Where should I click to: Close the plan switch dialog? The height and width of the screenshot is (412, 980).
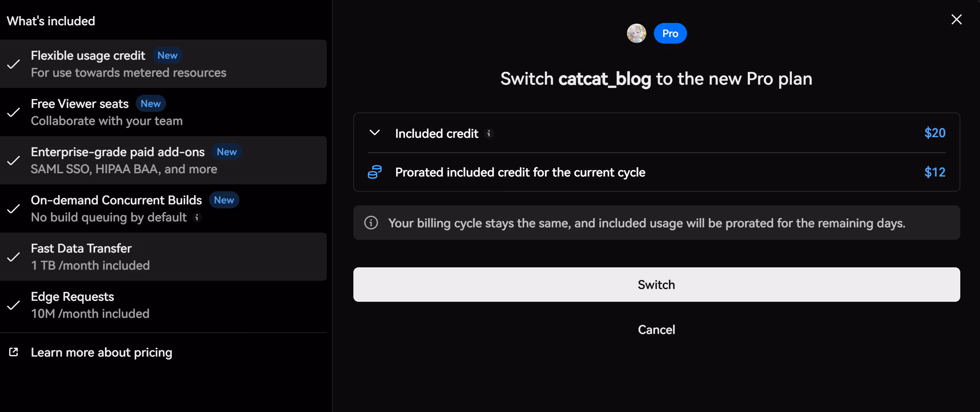[956, 19]
